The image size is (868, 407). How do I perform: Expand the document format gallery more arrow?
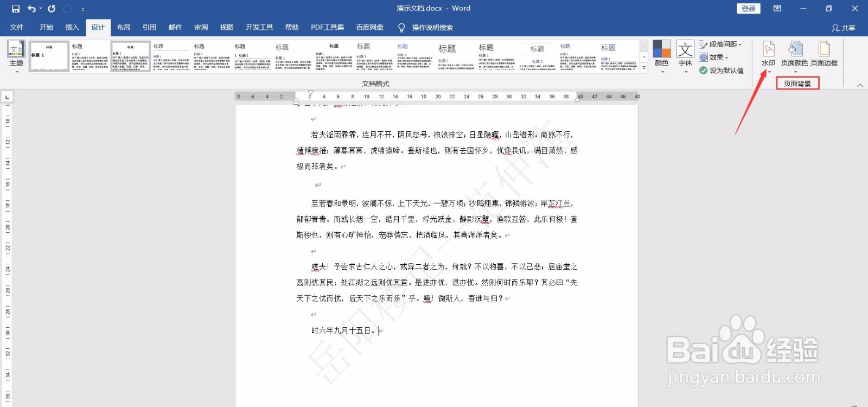click(x=644, y=68)
